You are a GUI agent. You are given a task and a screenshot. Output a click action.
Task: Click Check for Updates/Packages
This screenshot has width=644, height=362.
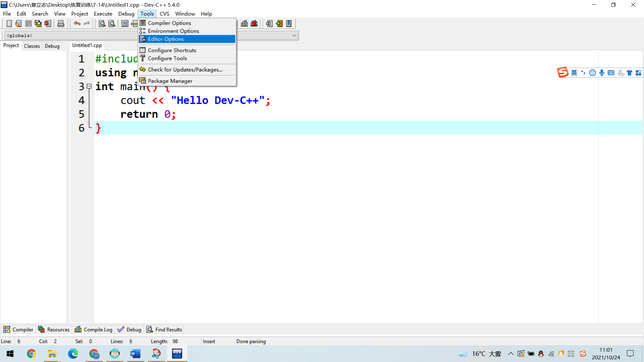pos(185,69)
